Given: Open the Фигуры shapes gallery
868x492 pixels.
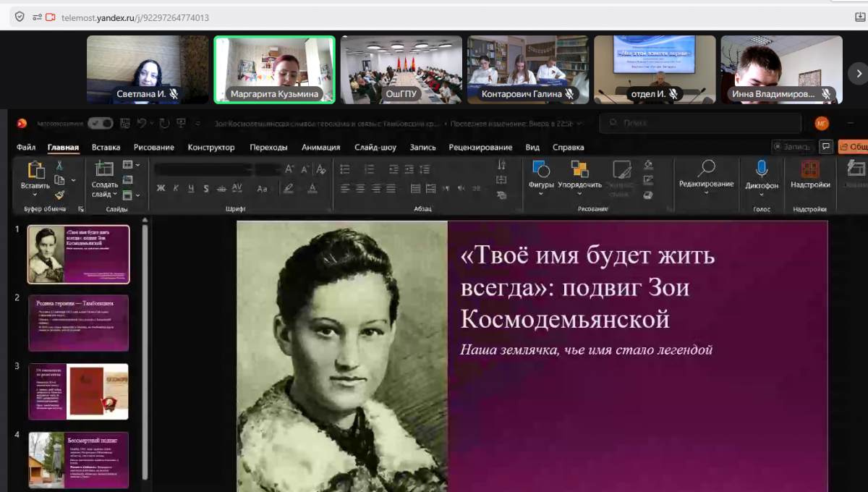Looking at the screenshot, I should point(541,175).
